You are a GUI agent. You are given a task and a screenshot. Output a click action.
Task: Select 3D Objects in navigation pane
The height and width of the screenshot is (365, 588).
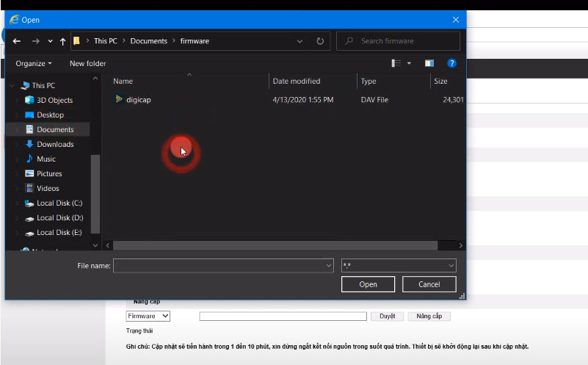tap(54, 100)
